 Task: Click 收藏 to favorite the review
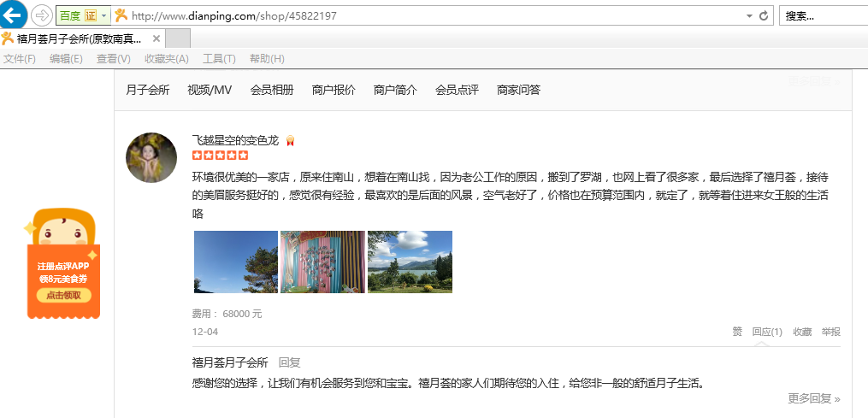coord(801,332)
